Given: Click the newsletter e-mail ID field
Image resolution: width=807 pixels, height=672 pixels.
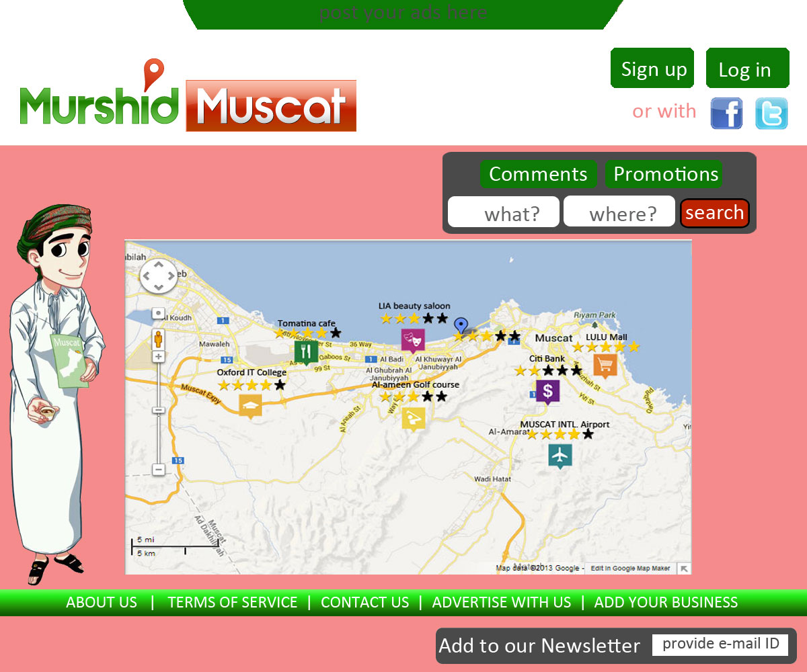Looking at the screenshot, I should 720,645.
